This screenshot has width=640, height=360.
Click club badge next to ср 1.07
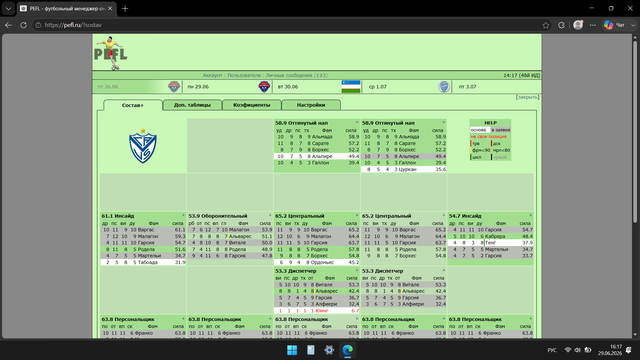(444, 87)
